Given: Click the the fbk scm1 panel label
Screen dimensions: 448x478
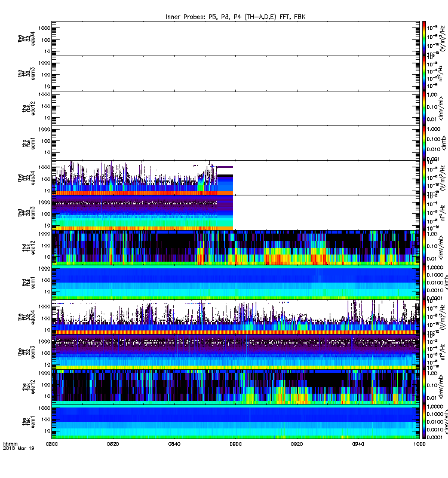Looking at the screenshot, I should [29, 421].
